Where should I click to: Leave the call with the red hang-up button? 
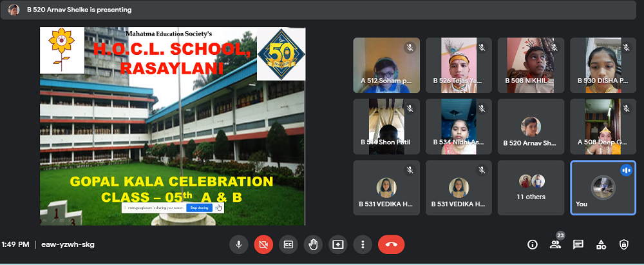click(391, 244)
